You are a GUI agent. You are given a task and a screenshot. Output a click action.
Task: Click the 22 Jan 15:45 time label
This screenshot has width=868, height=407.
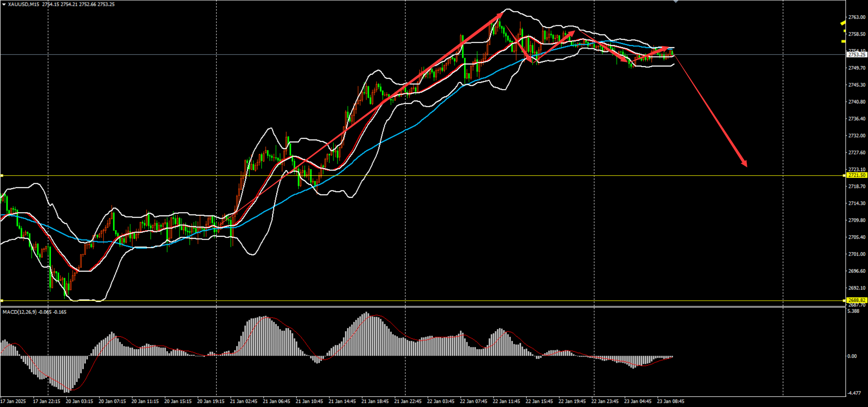539,401
